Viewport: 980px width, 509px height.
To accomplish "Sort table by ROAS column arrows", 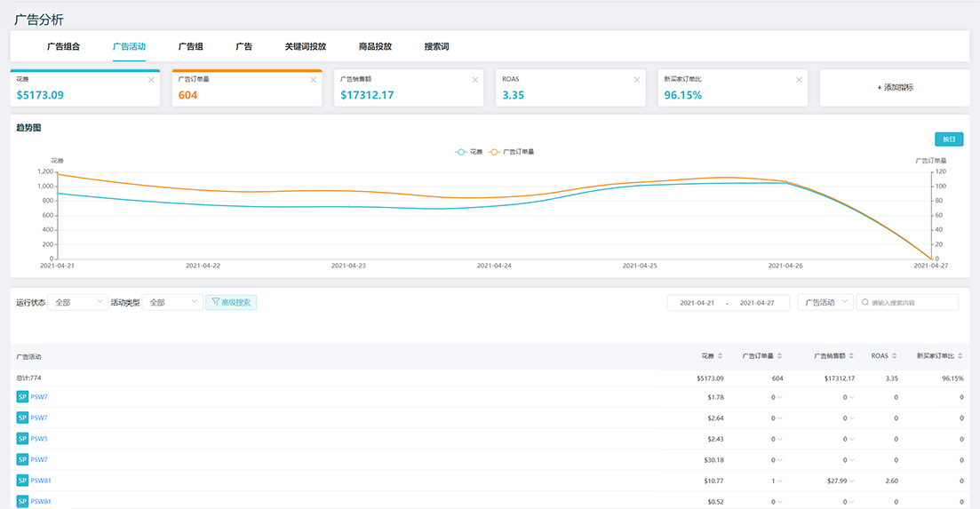I will (x=895, y=356).
